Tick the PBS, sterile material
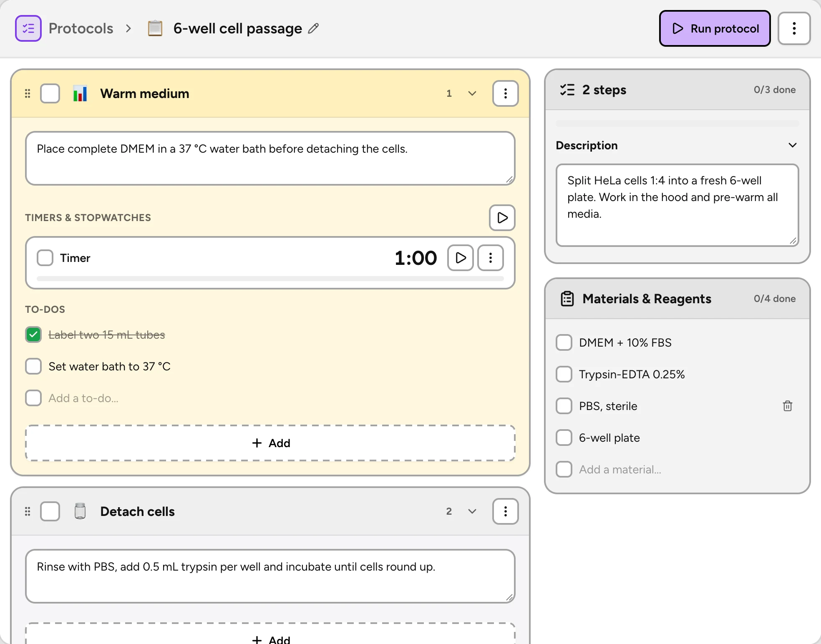This screenshot has width=821, height=644. tap(564, 406)
